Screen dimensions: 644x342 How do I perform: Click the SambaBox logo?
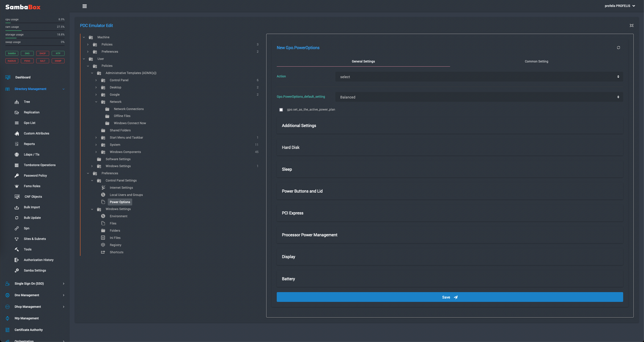[x=23, y=7]
